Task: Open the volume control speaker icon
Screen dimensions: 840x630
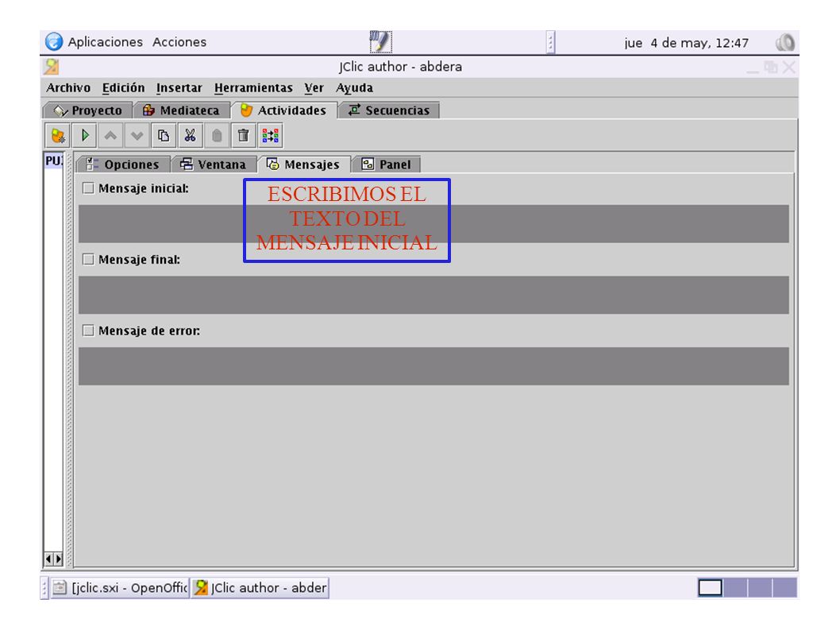Action: tap(785, 42)
